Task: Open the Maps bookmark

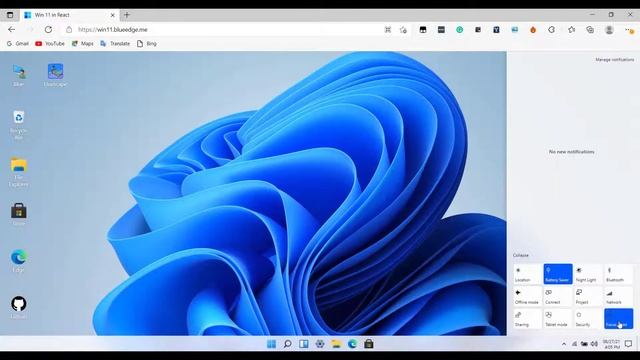Action: coord(83,43)
